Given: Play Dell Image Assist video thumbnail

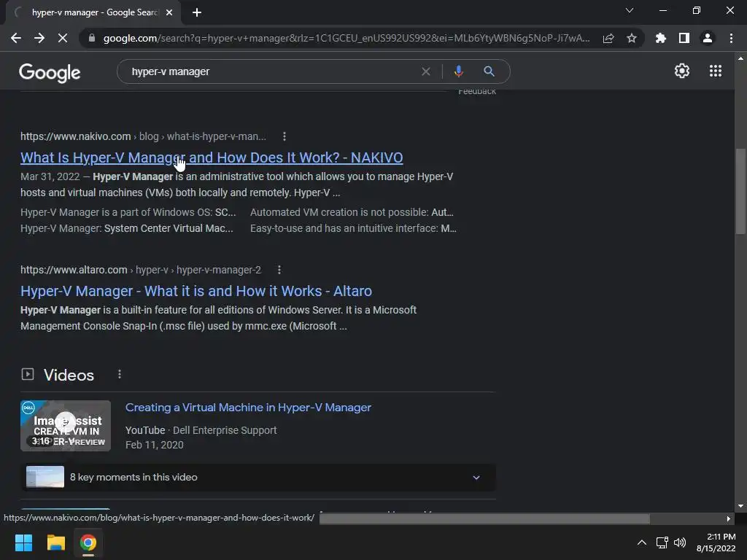Looking at the screenshot, I should 66,426.
